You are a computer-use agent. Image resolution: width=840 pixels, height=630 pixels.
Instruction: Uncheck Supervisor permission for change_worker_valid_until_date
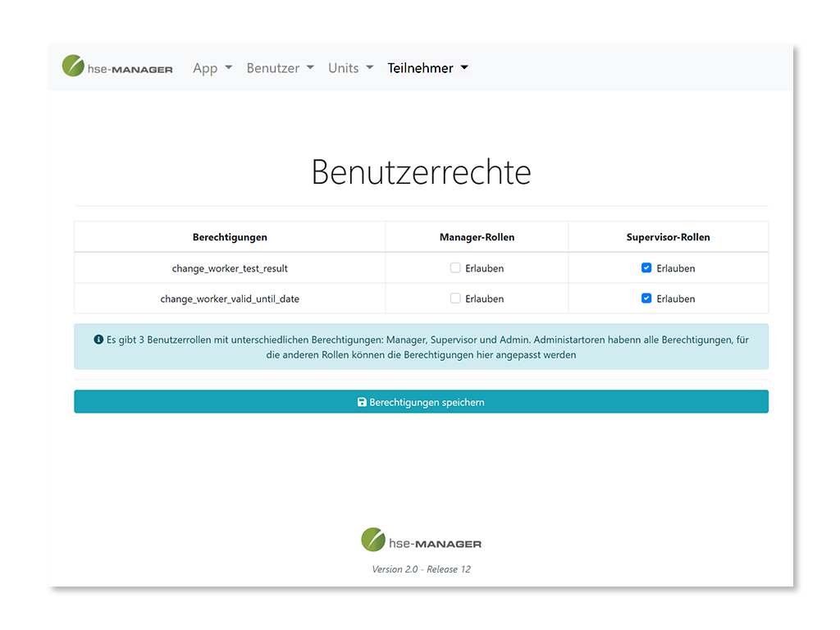pyautogui.click(x=646, y=299)
